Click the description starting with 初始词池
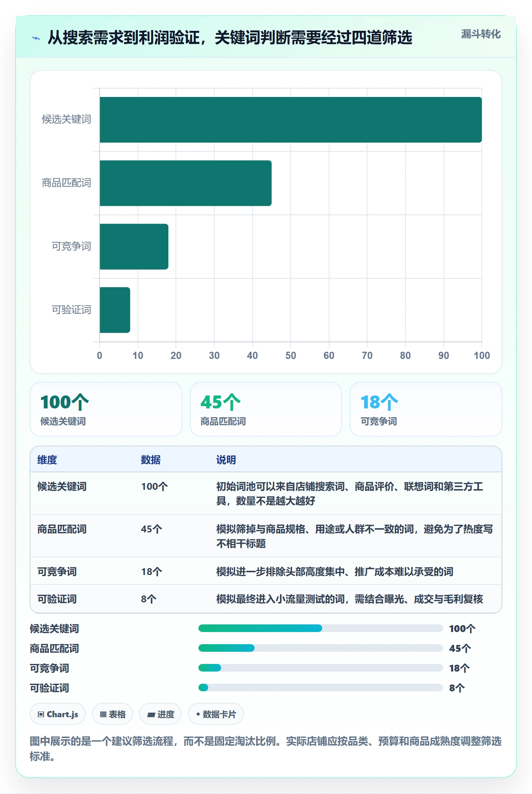The image size is (532, 794). click(350, 494)
